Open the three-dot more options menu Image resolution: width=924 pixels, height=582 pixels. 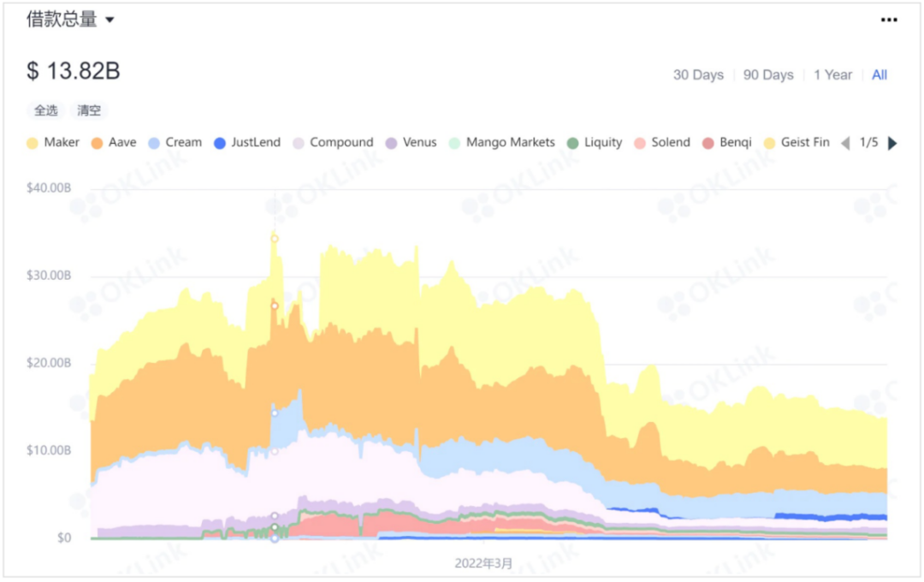coord(889,20)
